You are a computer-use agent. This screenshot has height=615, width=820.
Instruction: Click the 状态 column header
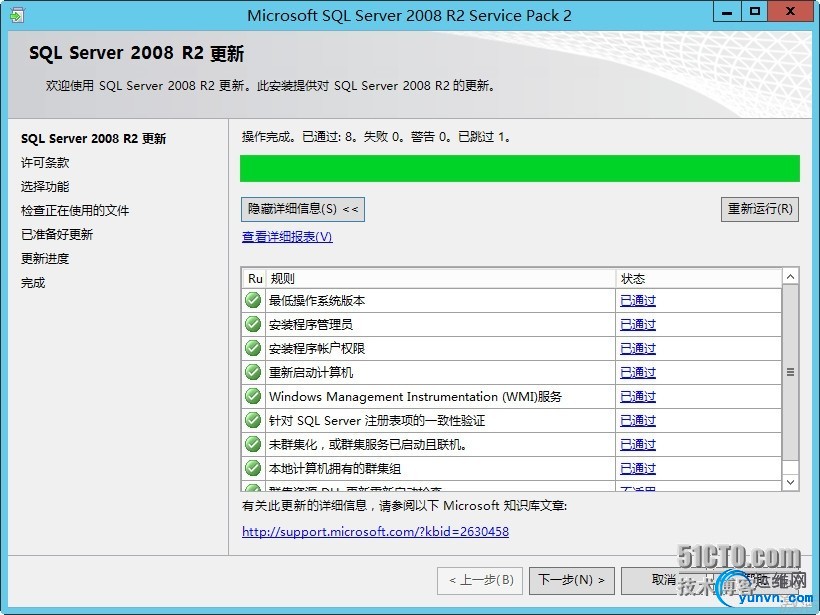(699, 279)
